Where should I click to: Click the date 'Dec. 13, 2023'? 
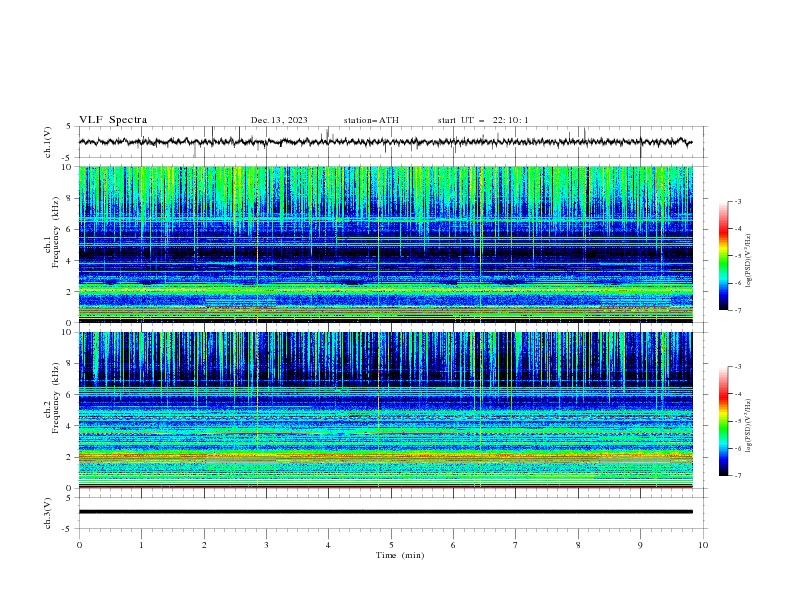point(279,120)
